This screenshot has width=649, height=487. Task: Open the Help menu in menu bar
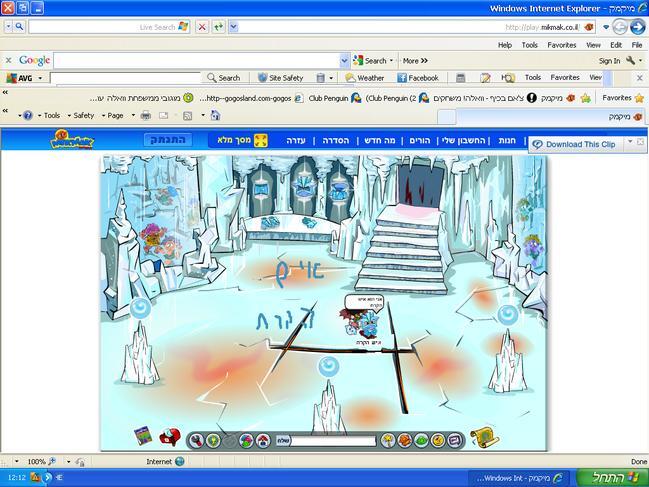[504, 45]
